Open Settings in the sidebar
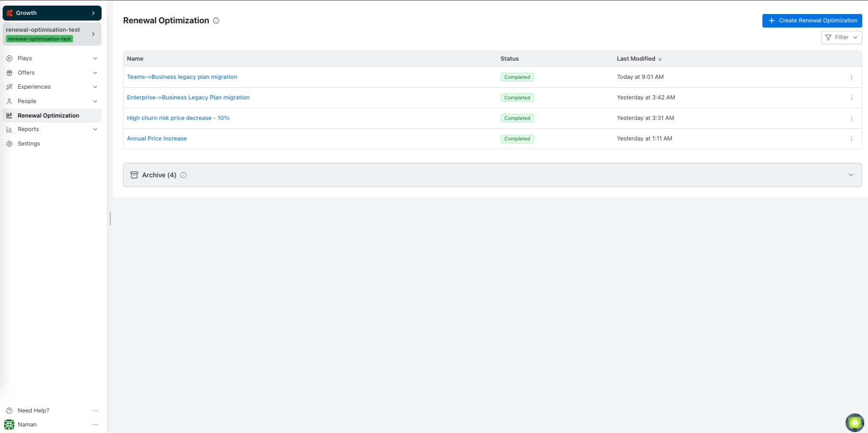 click(29, 144)
